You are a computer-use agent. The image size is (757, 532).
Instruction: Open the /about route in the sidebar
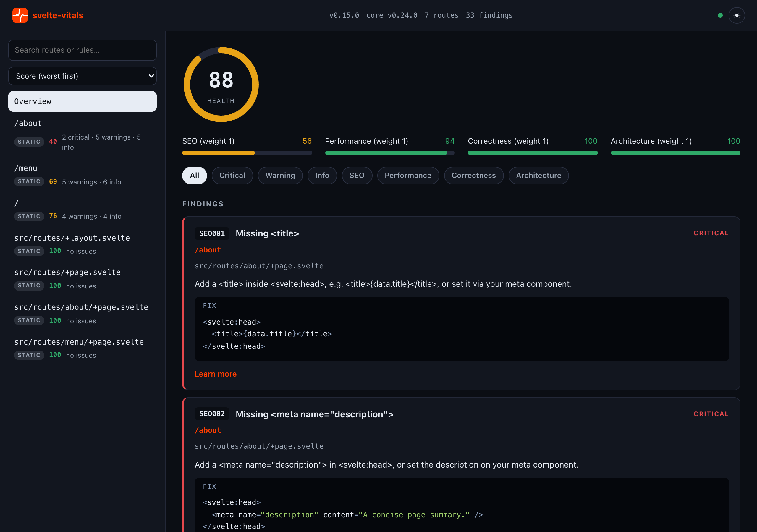click(x=83, y=134)
